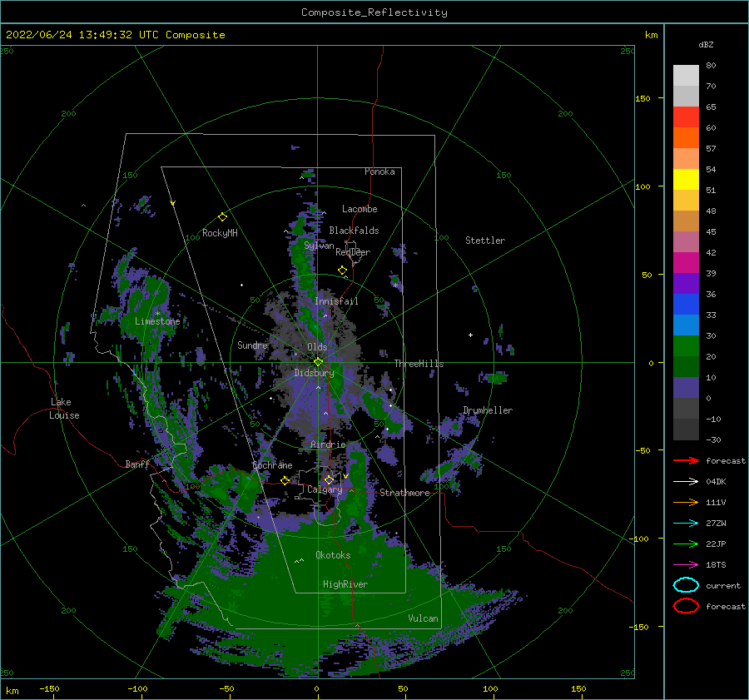Select the magenta 39-42 dBZ color band

click(686, 263)
